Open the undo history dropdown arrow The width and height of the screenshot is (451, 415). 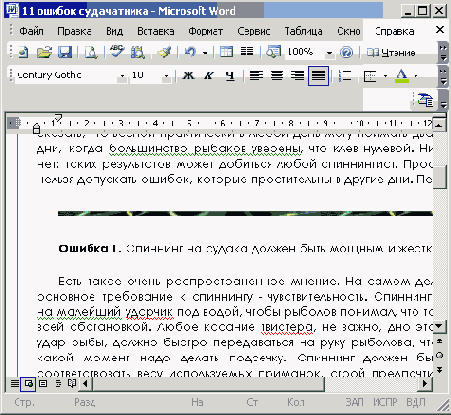[205, 53]
